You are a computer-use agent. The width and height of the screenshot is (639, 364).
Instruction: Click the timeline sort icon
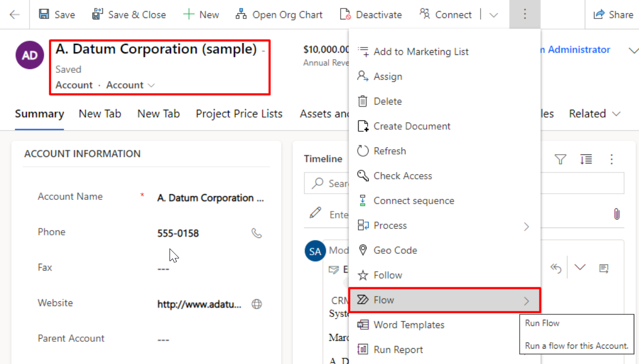point(586,159)
